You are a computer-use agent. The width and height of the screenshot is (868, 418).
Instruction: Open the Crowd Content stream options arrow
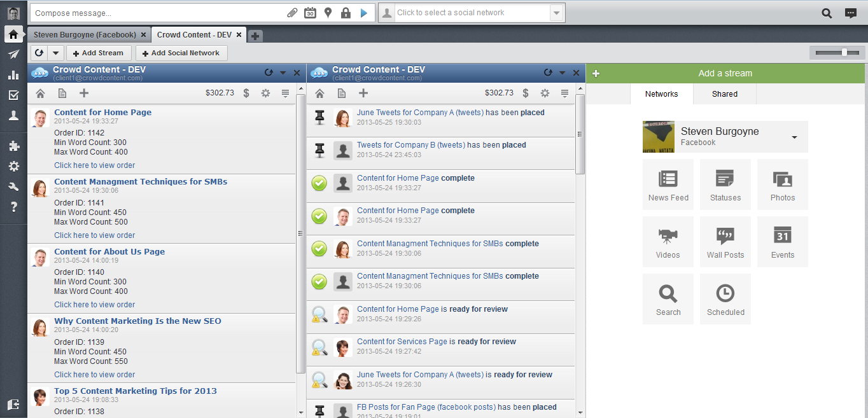(x=283, y=73)
